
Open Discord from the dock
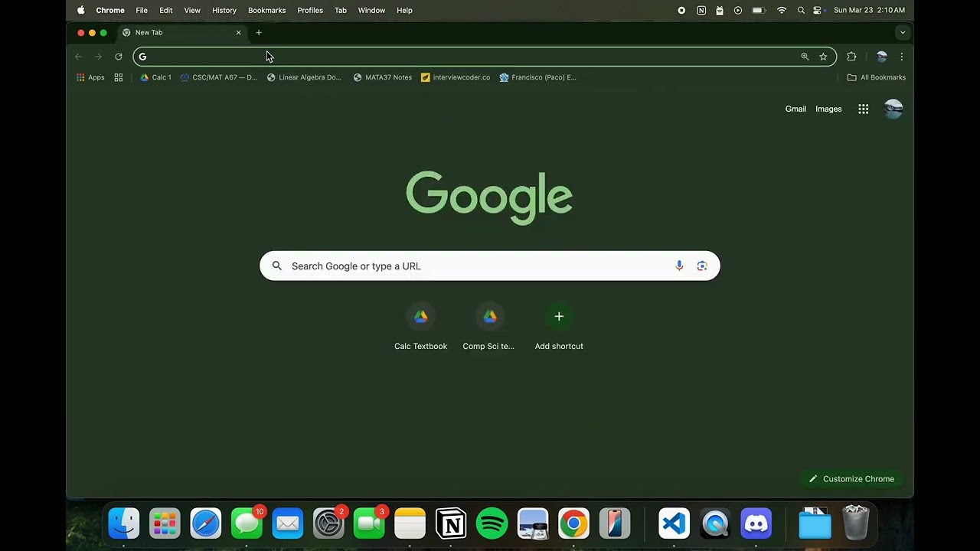tap(756, 524)
